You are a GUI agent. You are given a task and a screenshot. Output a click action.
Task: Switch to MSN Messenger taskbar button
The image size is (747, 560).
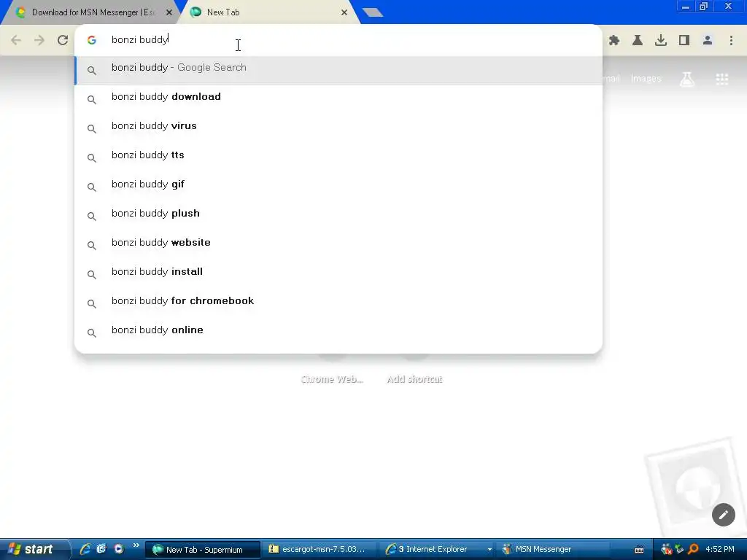[553, 550]
